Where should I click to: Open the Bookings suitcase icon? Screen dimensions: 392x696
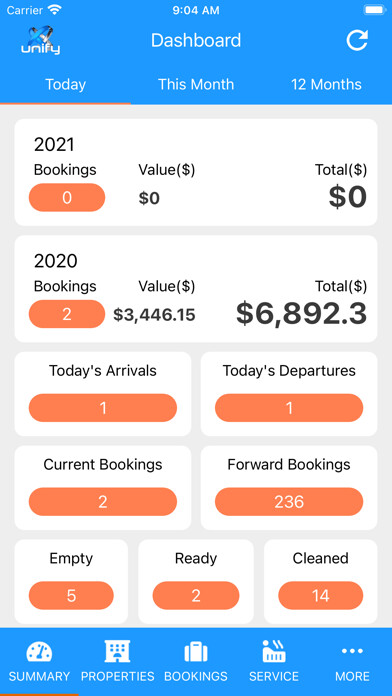(196, 652)
